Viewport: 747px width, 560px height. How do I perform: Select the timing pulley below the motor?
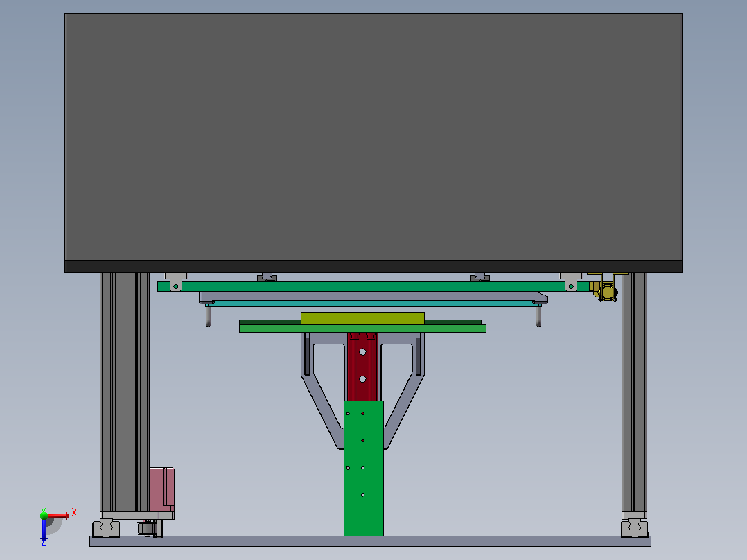[148, 528]
